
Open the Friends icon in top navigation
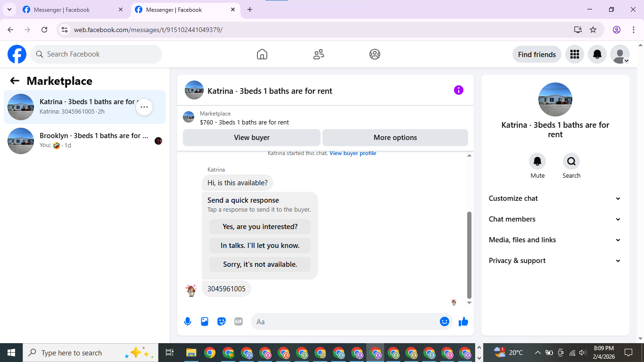click(319, 54)
